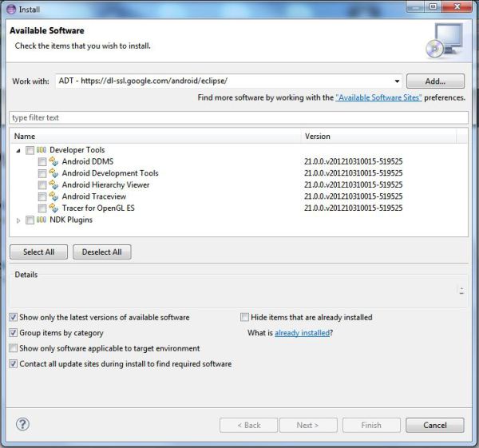Image resolution: width=479 pixels, height=448 pixels.
Task: Check the Android DDMS checkbox
Action: [42, 161]
